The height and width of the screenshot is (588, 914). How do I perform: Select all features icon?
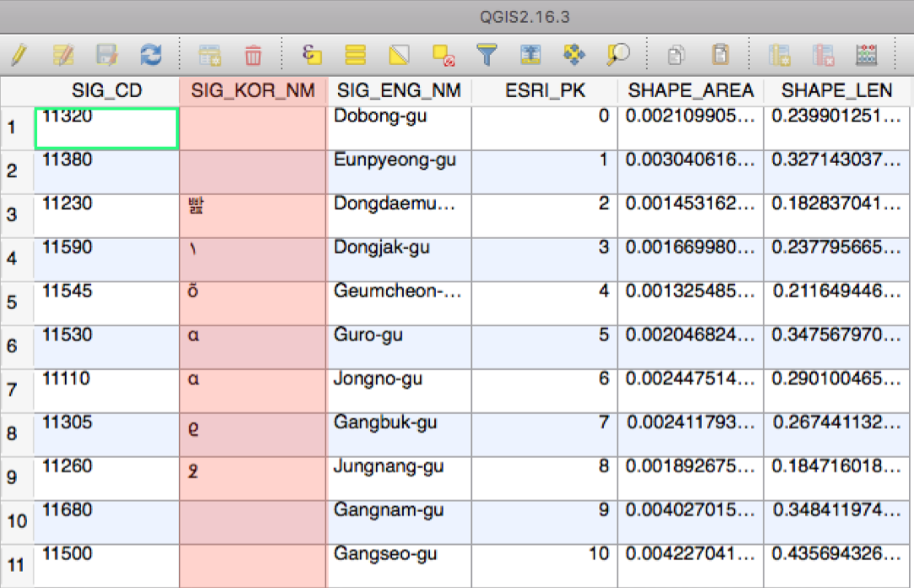coord(355,56)
